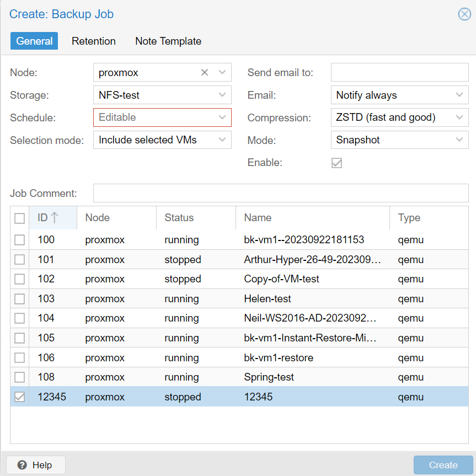Check the box for VM 105
This screenshot has width=476, height=476.
click(19, 338)
